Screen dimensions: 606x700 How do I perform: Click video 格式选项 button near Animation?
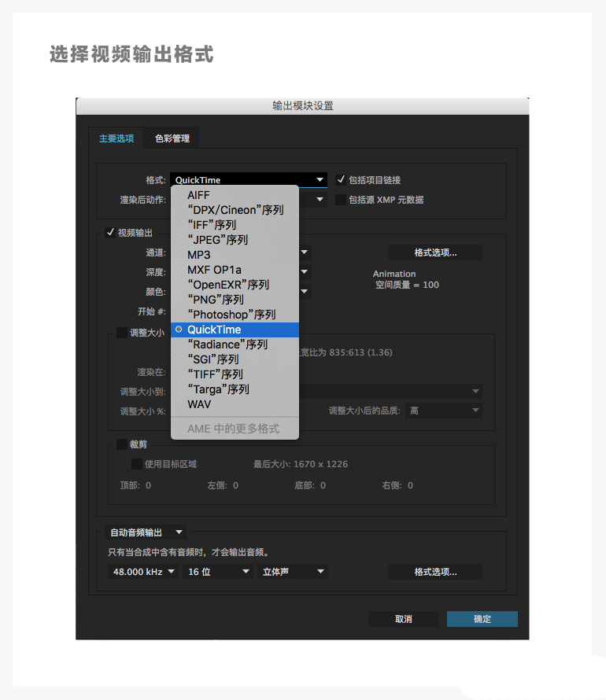point(436,252)
